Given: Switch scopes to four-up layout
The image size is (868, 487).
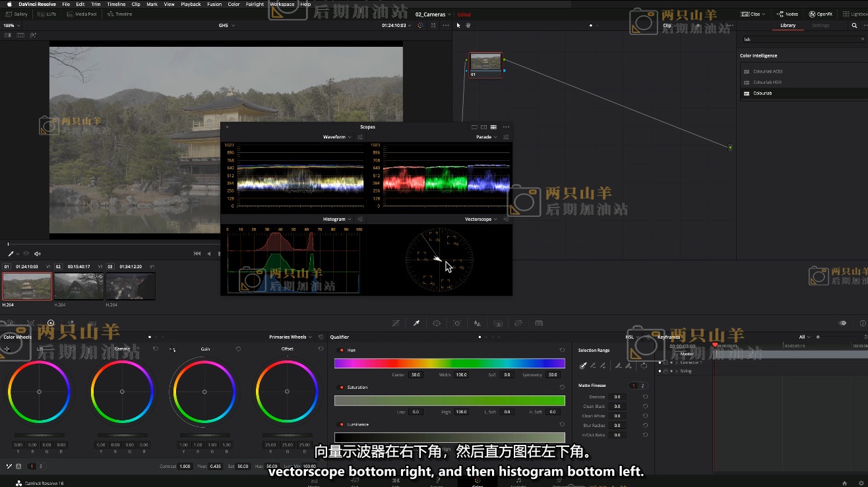Looking at the screenshot, I should 493,127.
